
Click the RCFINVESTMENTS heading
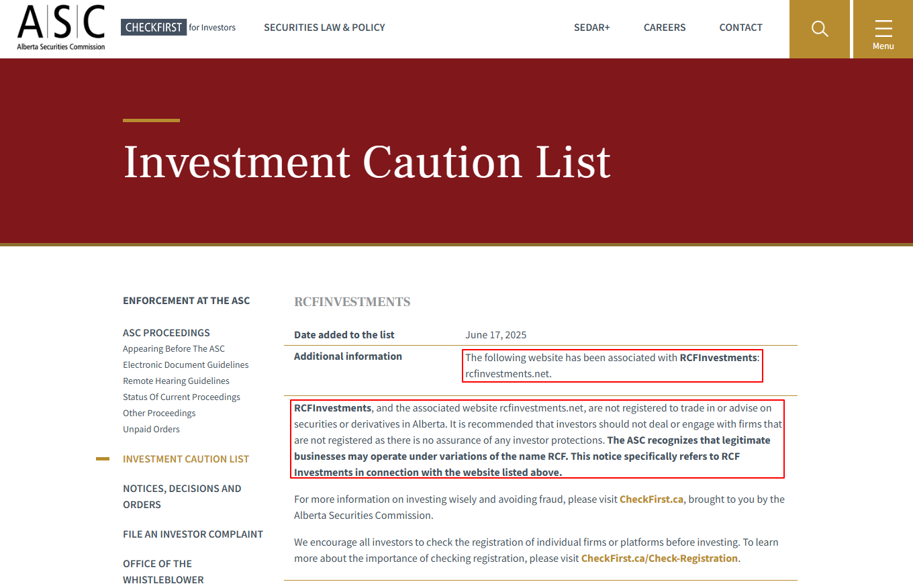click(352, 302)
